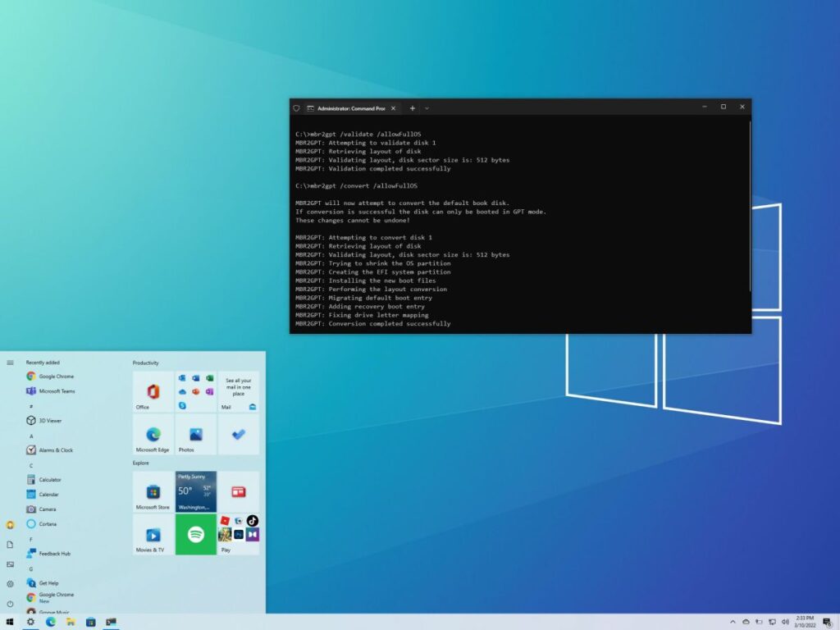Show hidden icons in the system tray
Screen dimensions: 840x630
(733, 622)
